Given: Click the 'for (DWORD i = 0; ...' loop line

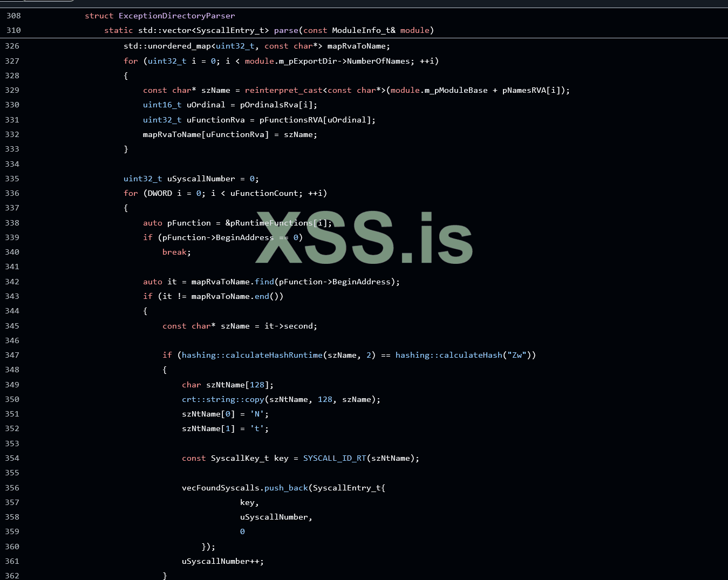Looking at the screenshot, I should click(225, 193).
